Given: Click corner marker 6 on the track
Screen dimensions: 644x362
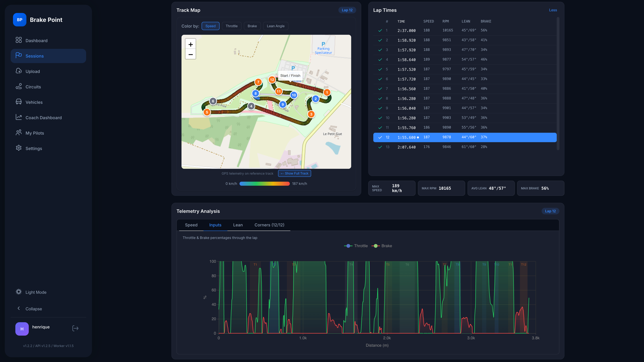Looking at the screenshot, I should pos(213,101).
